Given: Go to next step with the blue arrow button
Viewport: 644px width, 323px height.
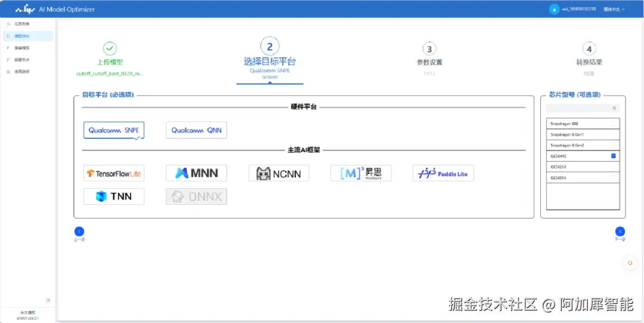Looking at the screenshot, I should [620, 231].
